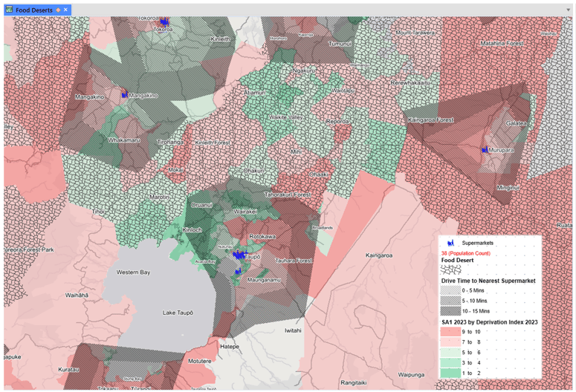Click the 'Western Bay' map label
This screenshot has height=392, width=576.
(x=133, y=272)
